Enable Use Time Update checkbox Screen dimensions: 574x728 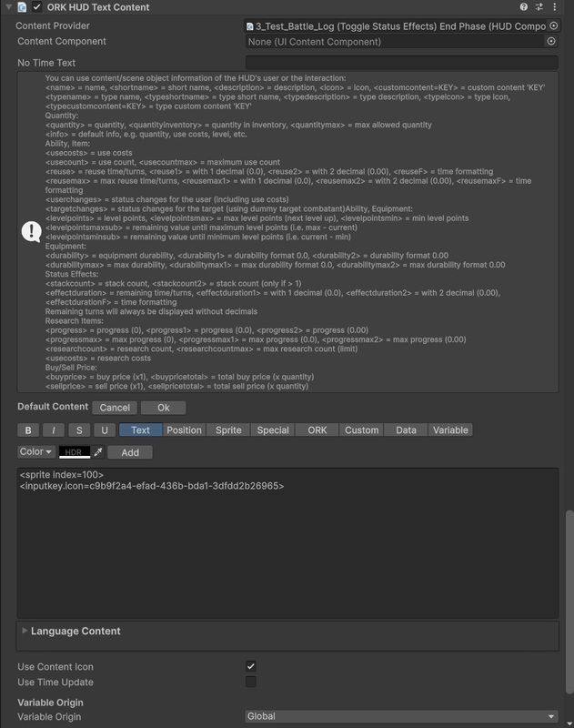point(250,682)
